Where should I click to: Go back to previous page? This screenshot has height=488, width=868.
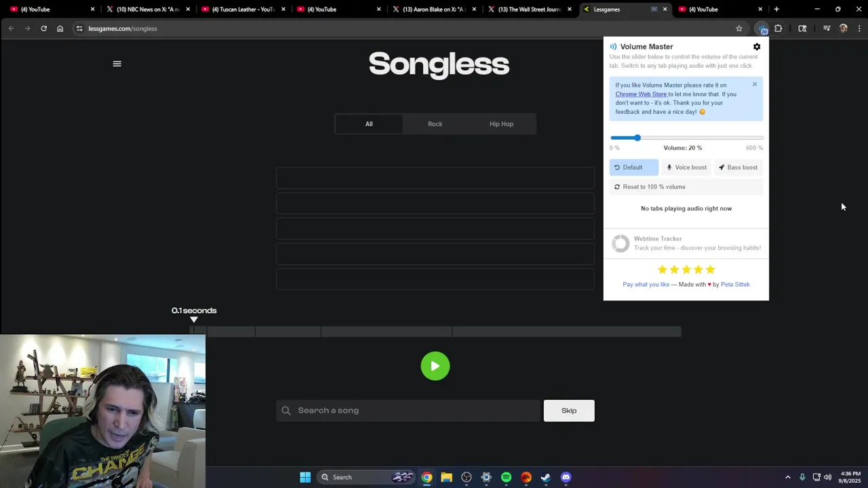(11, 28)
